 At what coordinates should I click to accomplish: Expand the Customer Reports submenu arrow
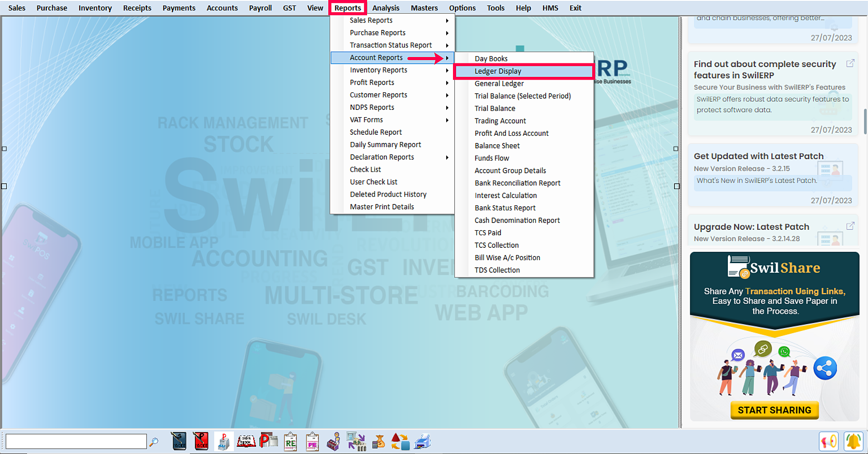447,95
